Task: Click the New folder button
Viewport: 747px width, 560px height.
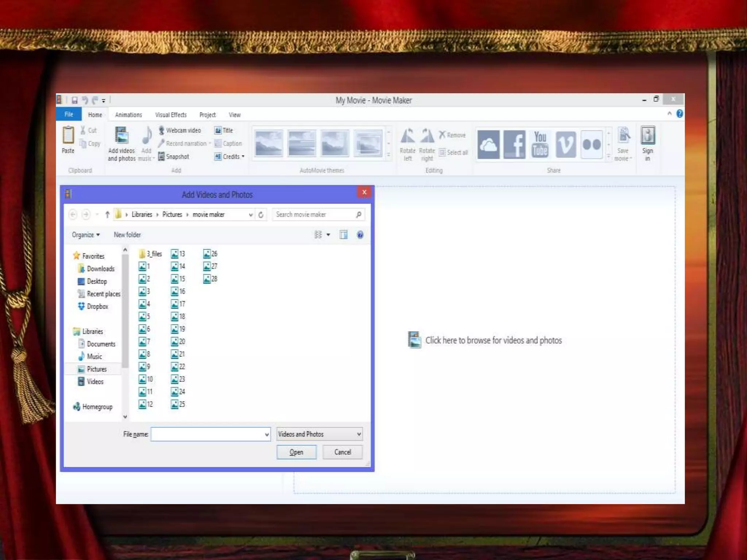Action: [x=127, y=235]
